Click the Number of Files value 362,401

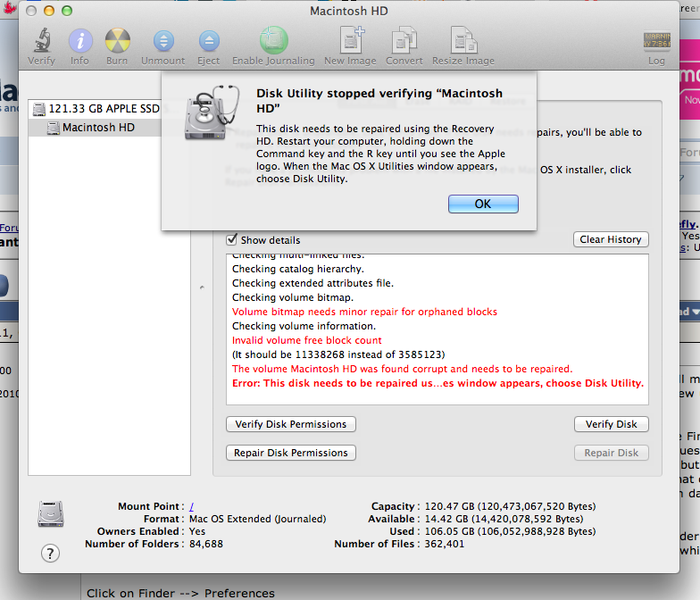coord(445,545)
